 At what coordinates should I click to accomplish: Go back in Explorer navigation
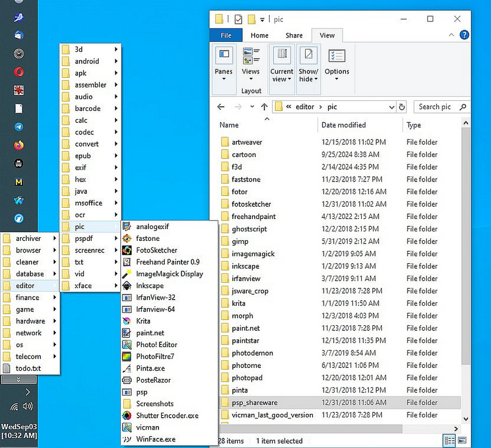(x=221, y=107)
